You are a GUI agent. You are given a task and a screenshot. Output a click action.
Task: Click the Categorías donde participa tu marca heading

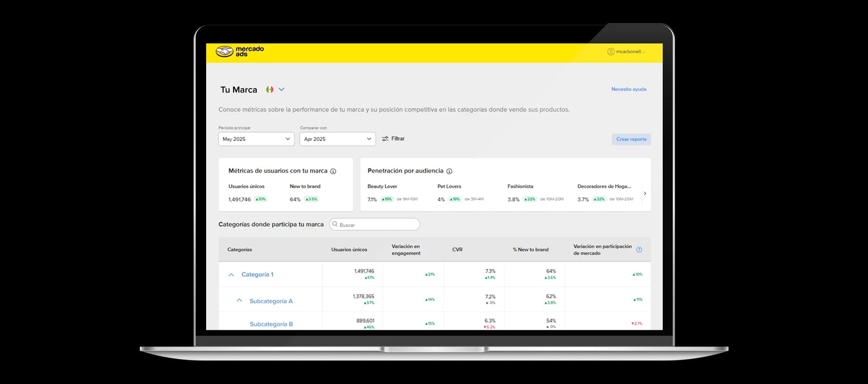click(x=271, y=224)
